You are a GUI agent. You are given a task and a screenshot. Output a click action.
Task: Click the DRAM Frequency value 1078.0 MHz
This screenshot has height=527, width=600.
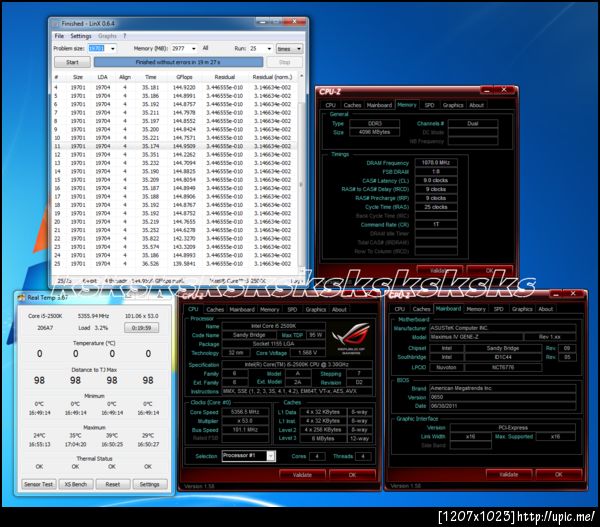[x=436, y=163]
